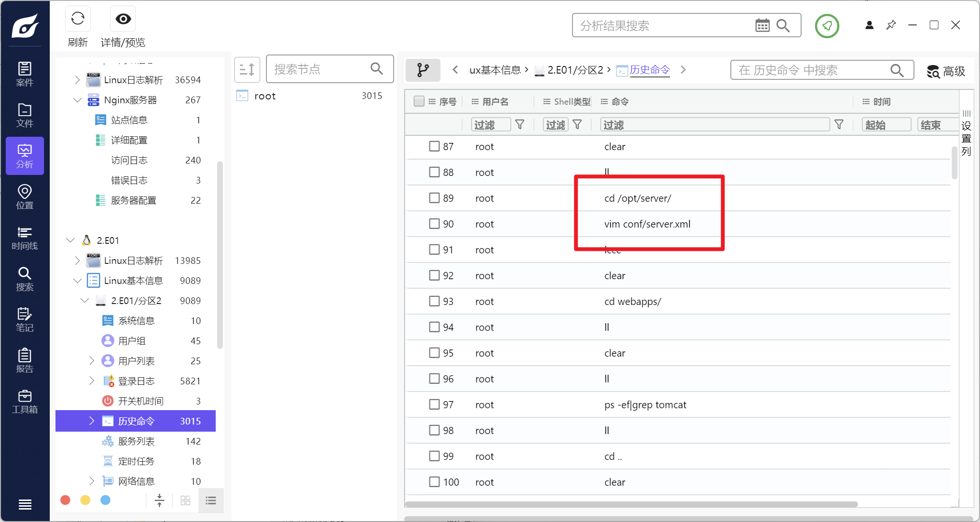
Task: Go forward with the breadcrumb right arrow
Action: tap(683, 70)
